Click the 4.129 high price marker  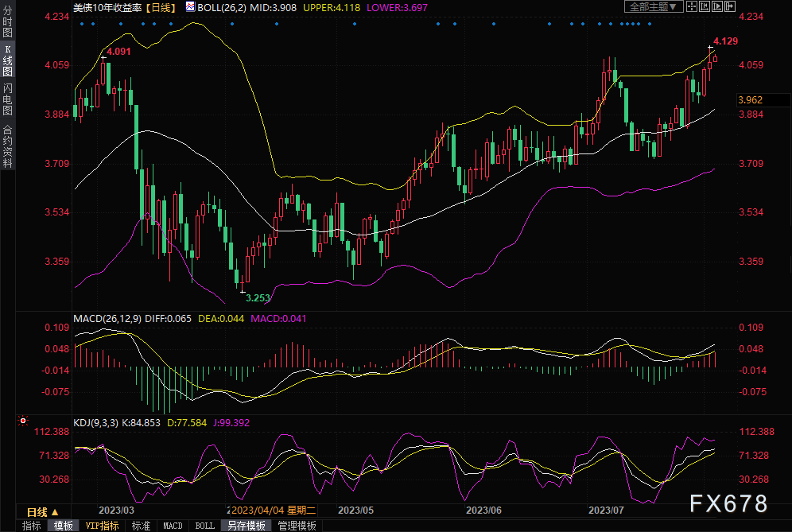[725, 41]
